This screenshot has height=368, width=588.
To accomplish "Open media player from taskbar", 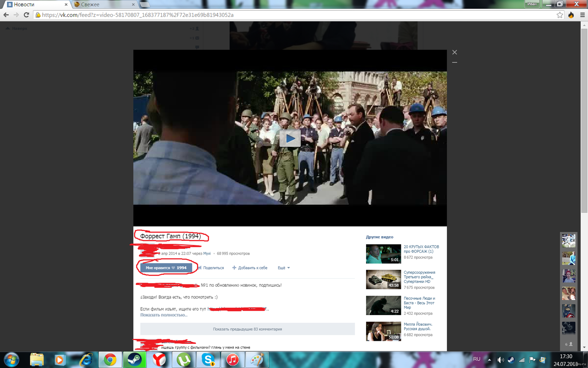I will [60, 360].
